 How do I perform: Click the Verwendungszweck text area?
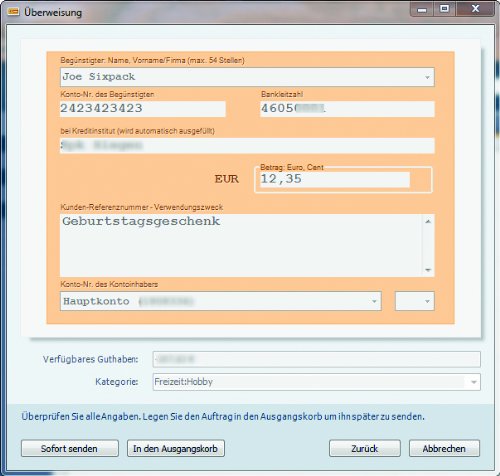[x=241, y=245]
